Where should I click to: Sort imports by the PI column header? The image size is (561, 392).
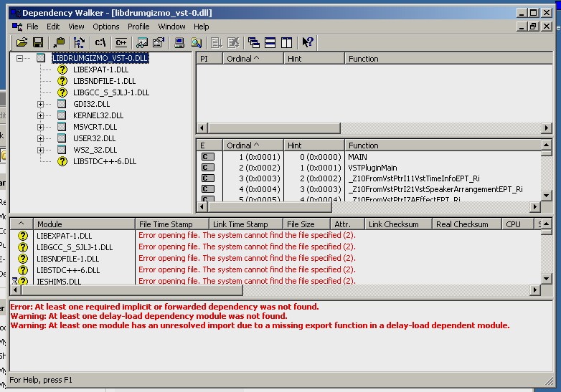209,59
